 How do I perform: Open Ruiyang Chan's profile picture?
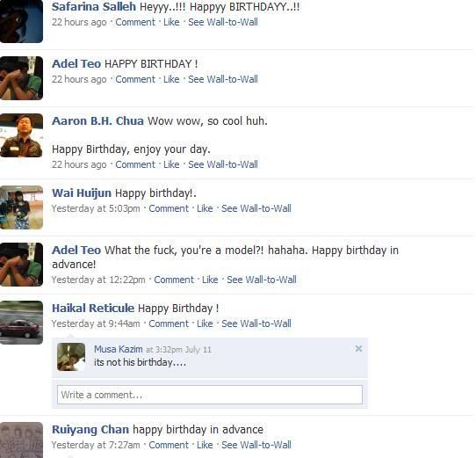(x=21, y=440)
